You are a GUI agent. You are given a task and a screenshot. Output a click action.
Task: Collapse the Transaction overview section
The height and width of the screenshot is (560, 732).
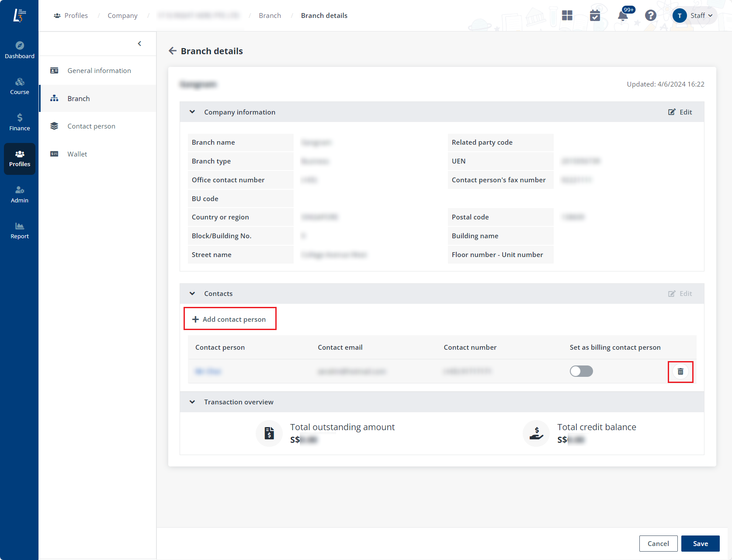192,402
